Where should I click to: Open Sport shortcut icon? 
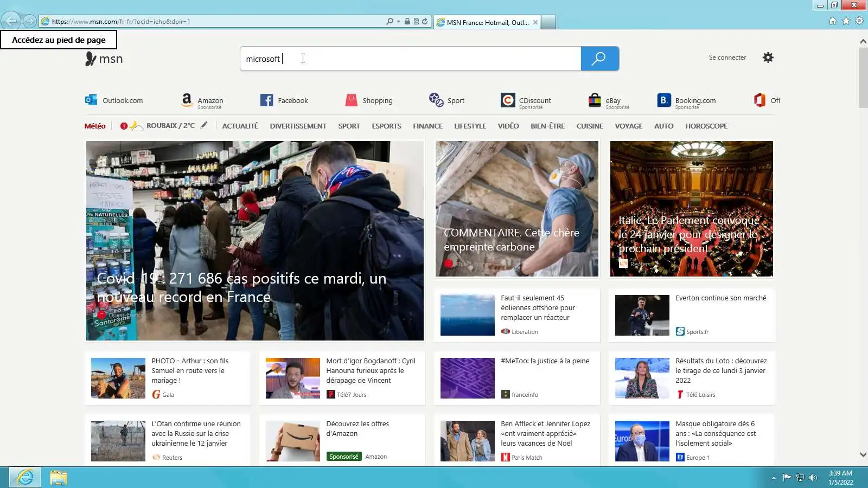pyautogui.click(x=436, y=100)
